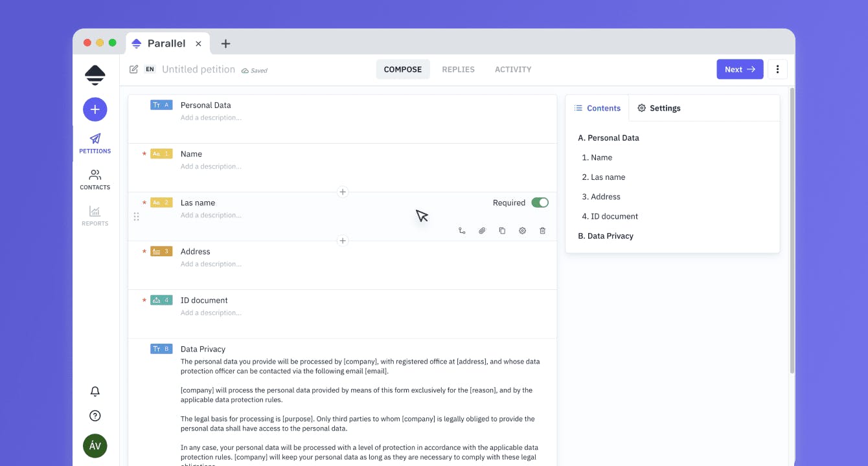
Task: Open Petitions in the sidebar
Action: pyautogui.click(x=95, y=144)
